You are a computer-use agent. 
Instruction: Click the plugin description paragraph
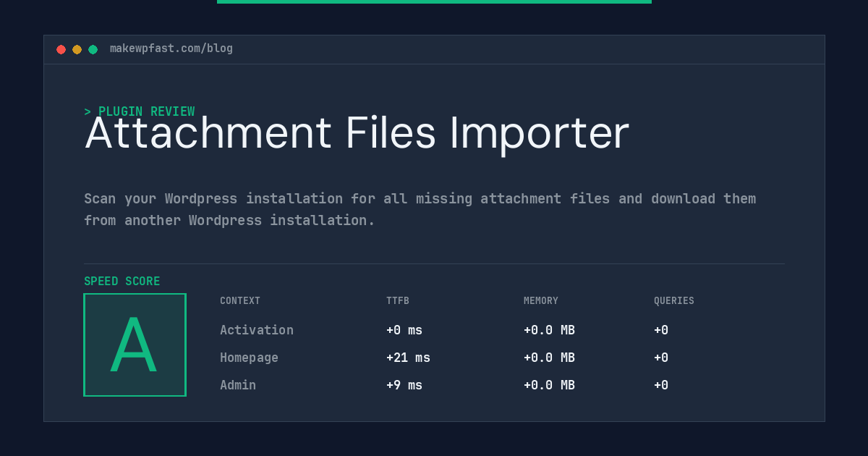420,209
